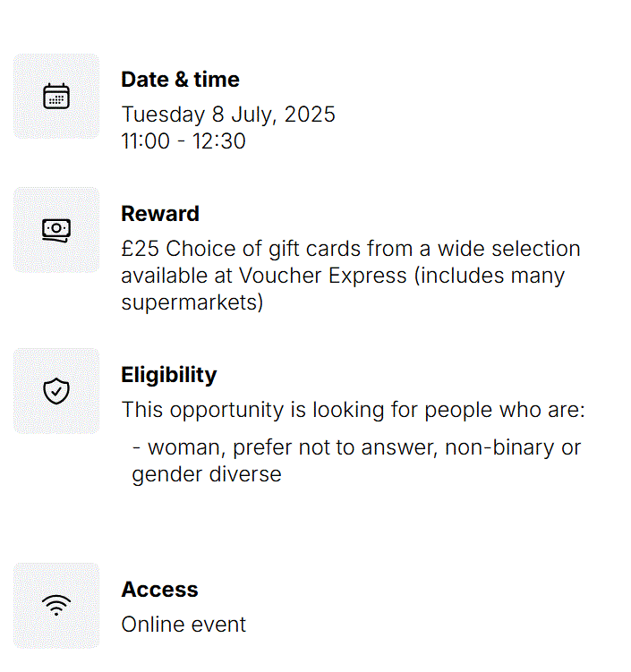Click the Online event text

tap(183, 625)
